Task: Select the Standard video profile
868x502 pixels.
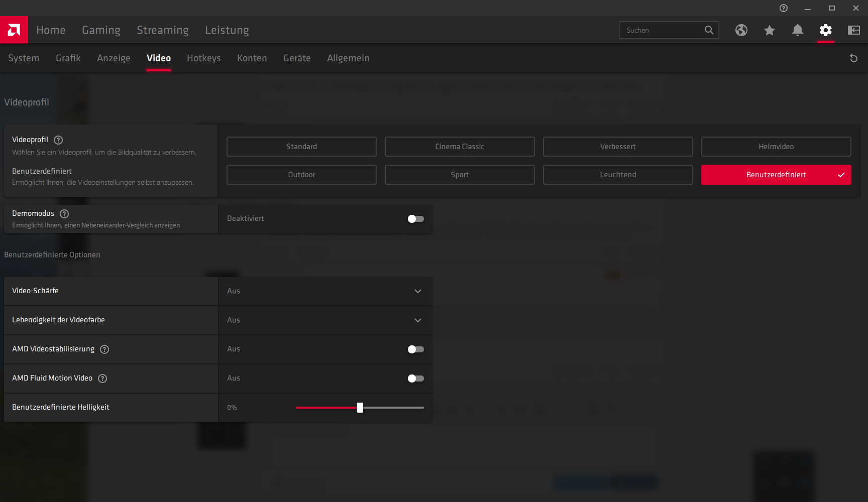Action: [x=301, y=147]
